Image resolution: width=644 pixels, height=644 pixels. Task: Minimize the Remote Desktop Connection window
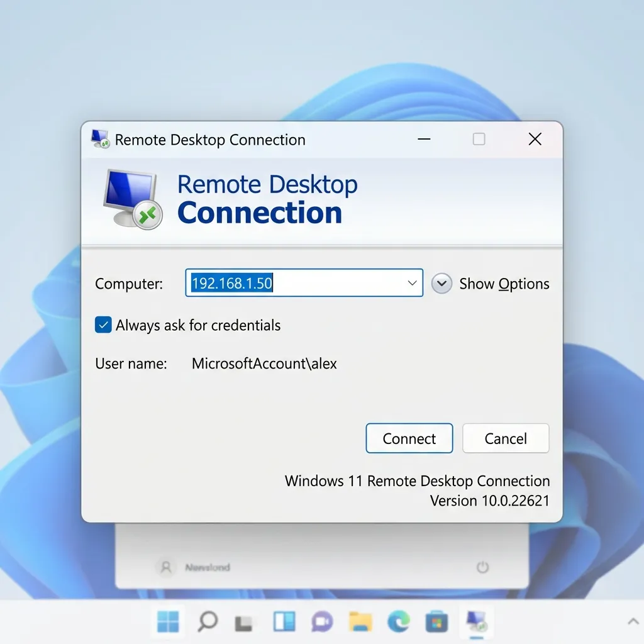click(424, 139)
